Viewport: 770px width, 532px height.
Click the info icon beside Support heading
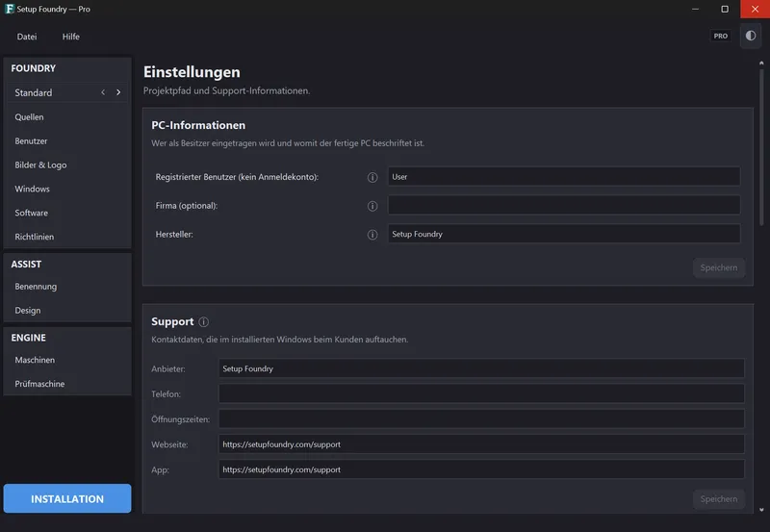click(x=203, y=322)
